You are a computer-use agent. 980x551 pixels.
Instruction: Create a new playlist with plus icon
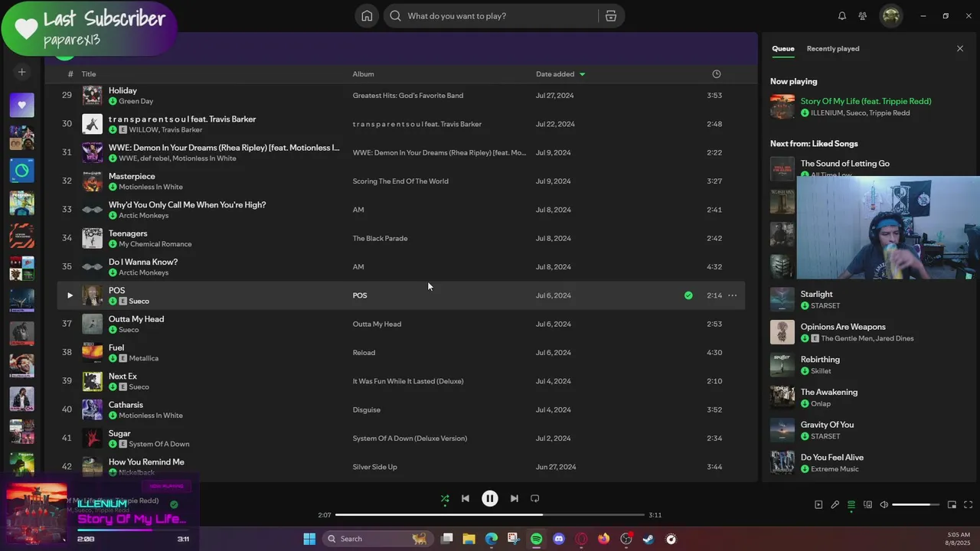(x=22, y=72)
